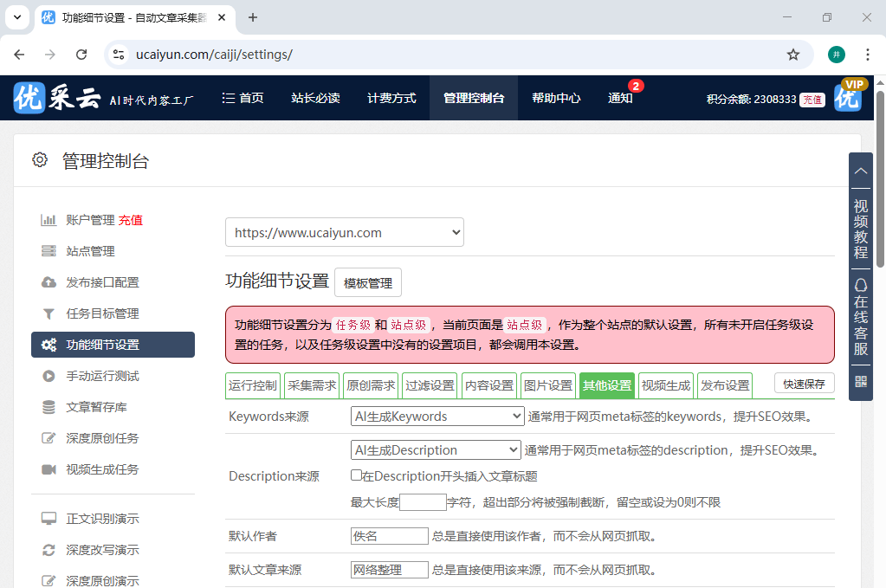Expand the Keywords来源 dropdown
Viewport: 886px width, 588px height.
coord(437,417)
